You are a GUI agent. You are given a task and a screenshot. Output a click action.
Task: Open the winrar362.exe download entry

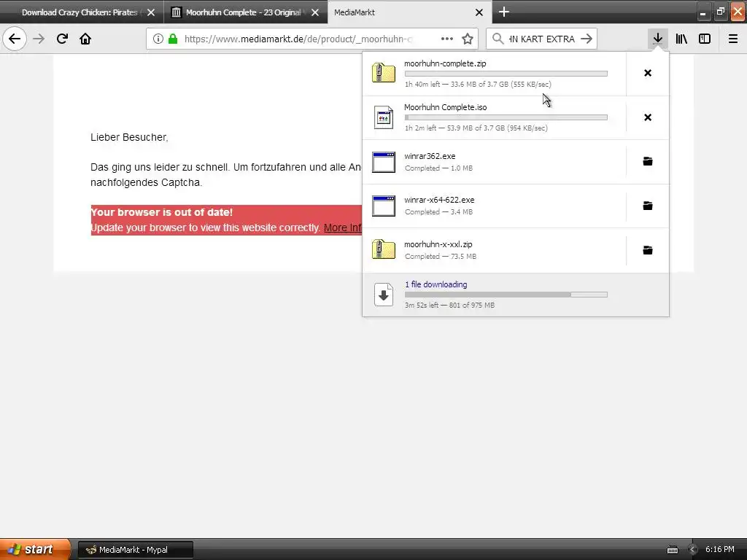494,162
